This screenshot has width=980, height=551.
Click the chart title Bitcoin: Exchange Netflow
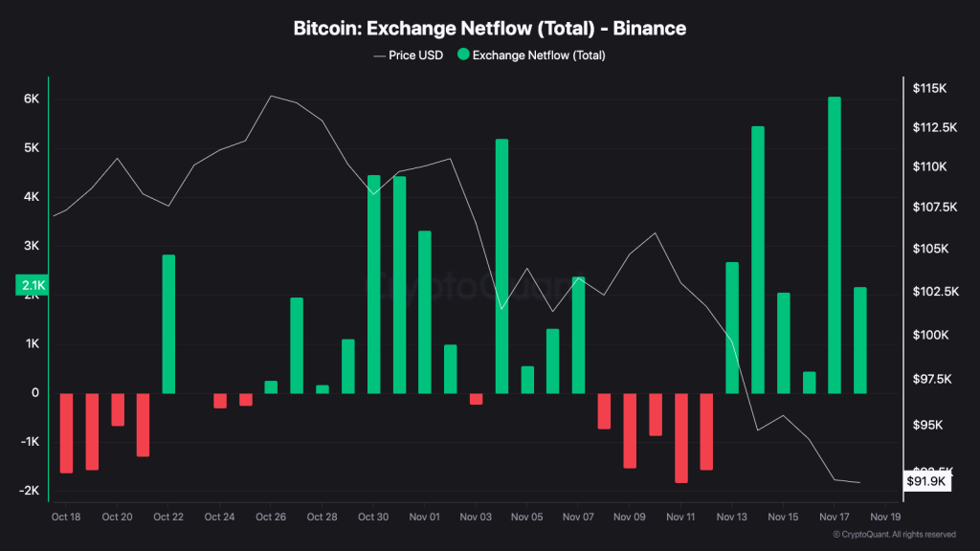click(490, 29)
